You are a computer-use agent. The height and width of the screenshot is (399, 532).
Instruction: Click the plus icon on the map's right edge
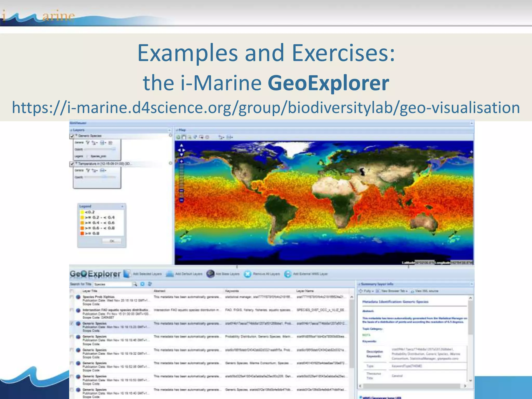tap(471, 152)
